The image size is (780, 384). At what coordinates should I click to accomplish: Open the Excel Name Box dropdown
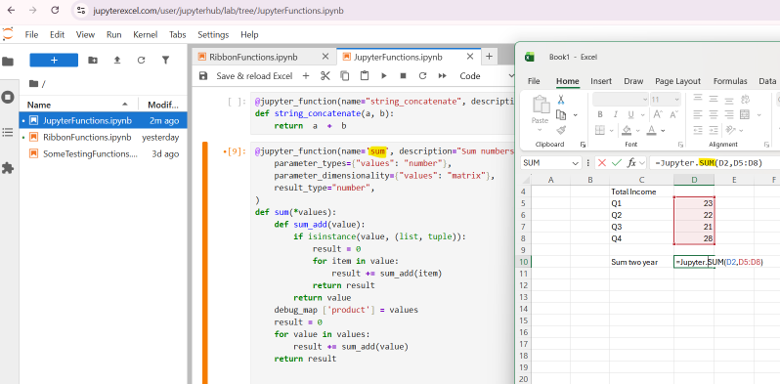576,163
